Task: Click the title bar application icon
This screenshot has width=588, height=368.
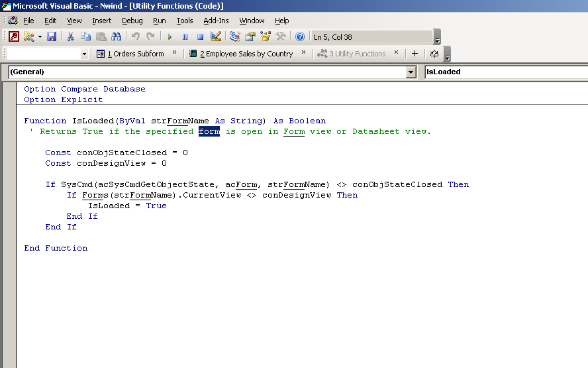Action: [7, 6]
